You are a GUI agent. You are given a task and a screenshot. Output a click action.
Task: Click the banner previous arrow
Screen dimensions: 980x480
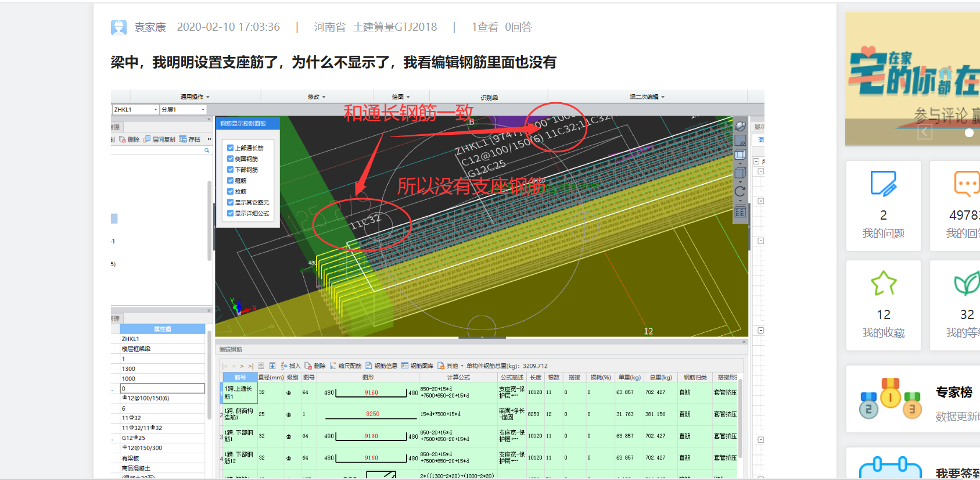click(925, 132)
